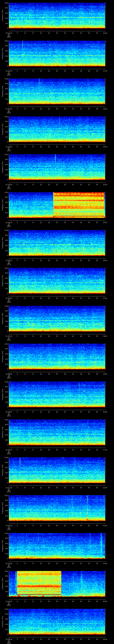114x644 pixels.
Task: Select the loud noise block in 22:44 panel
Action: 39,584
